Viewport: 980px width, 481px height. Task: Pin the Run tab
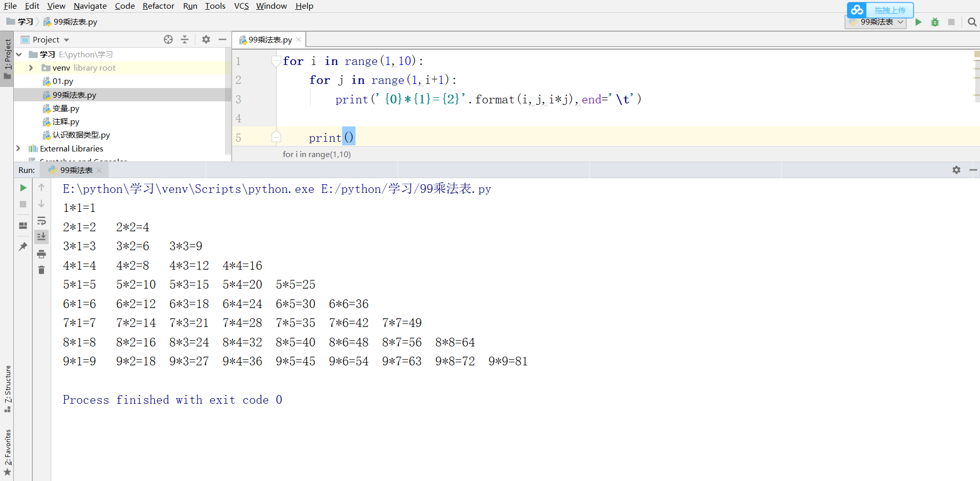pos(23,246)
